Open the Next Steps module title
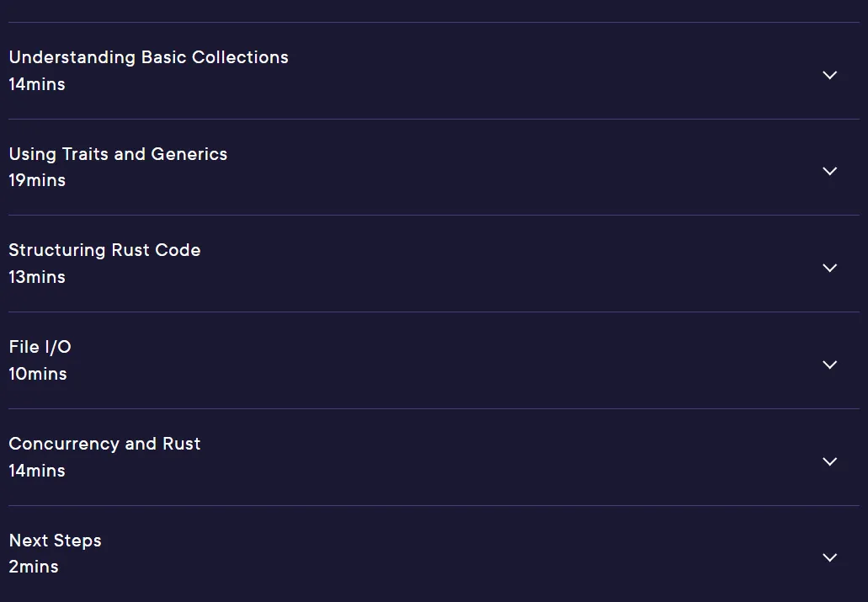 point(56,541)
